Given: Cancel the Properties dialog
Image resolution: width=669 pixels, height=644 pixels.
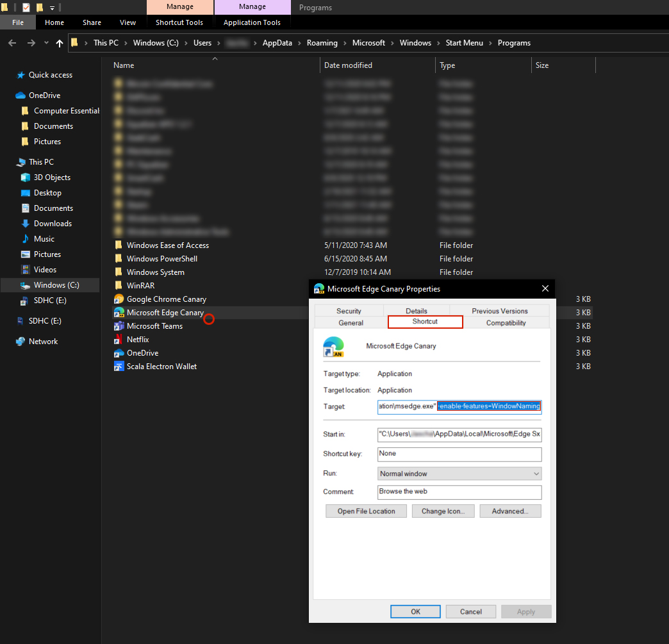Looking at the screenshot, I should tap(470, 611).
